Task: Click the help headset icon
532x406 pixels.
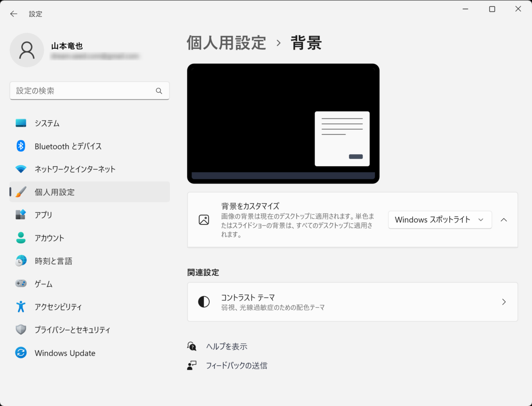Action: pos(192,347)
